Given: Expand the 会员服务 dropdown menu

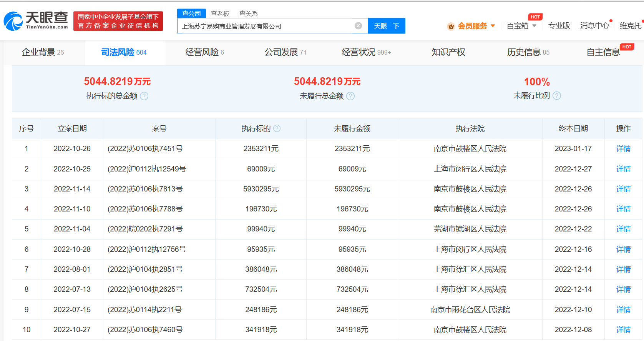Looking at the screenshot, I should click(493, 26).
